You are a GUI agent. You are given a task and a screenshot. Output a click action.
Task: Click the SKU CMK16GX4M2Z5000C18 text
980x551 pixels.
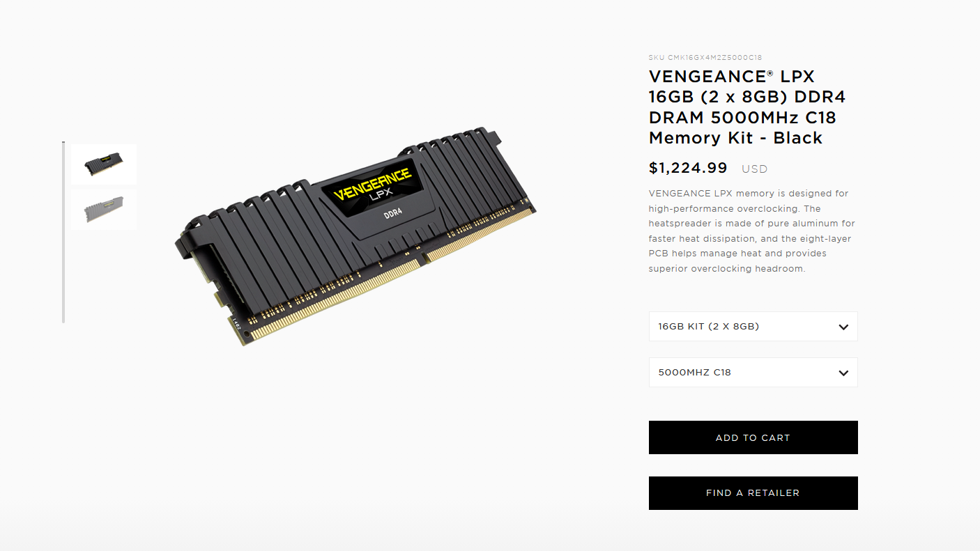[710, 57]
